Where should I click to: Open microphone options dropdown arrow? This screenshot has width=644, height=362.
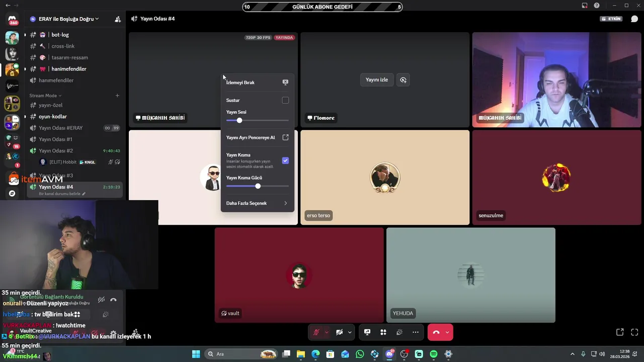[x=327, y=332]
